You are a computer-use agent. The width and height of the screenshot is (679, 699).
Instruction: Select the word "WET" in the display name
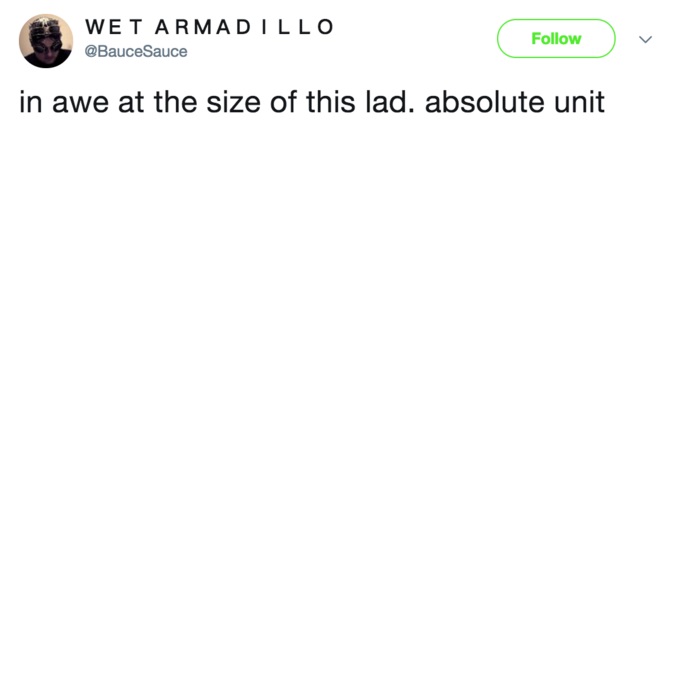pos(114,27)
